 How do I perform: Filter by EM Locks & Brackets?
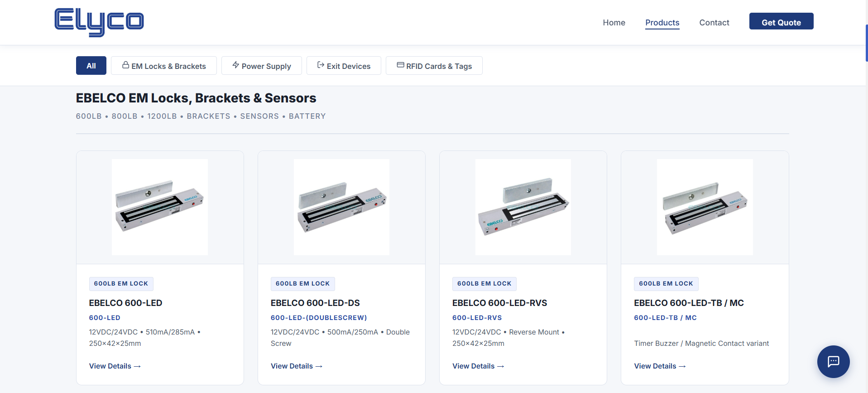164,66
